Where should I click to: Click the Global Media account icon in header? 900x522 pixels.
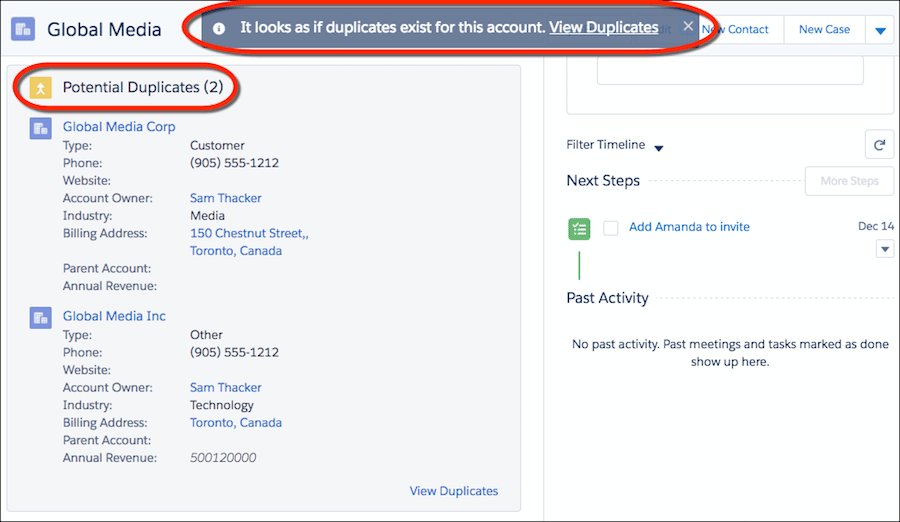coord(23,29)
